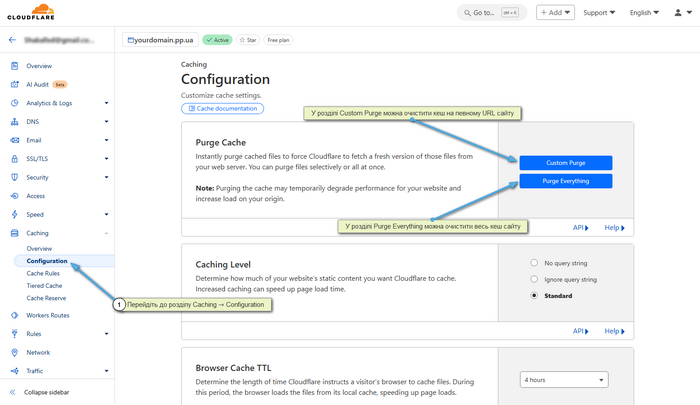Click the Network location pin icon
Viewport: 700px width, 405px height.
[x=14, y=352]
